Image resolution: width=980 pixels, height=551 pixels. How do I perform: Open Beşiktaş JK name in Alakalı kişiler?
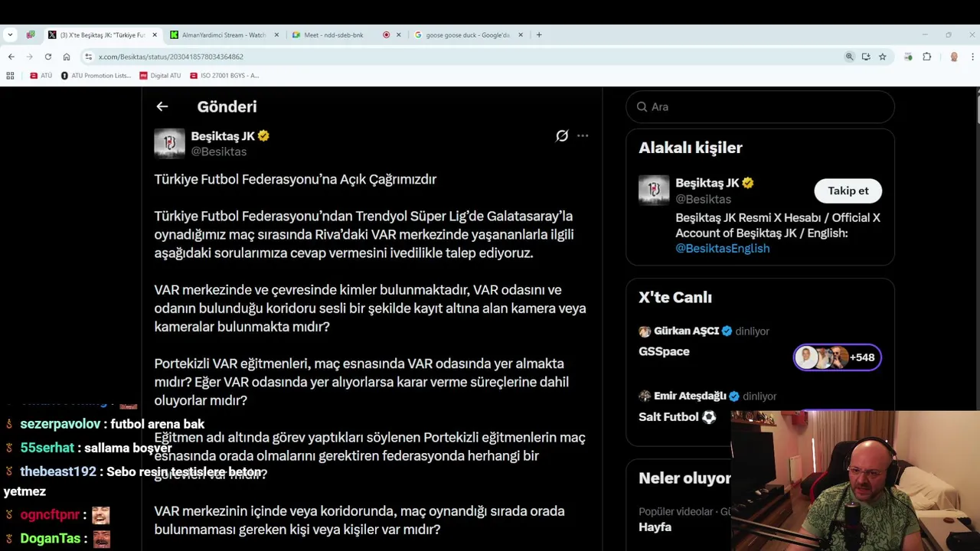707,183
